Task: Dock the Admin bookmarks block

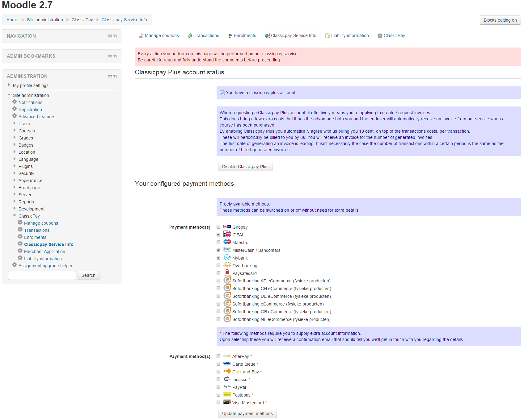Action: click(115, 56)
